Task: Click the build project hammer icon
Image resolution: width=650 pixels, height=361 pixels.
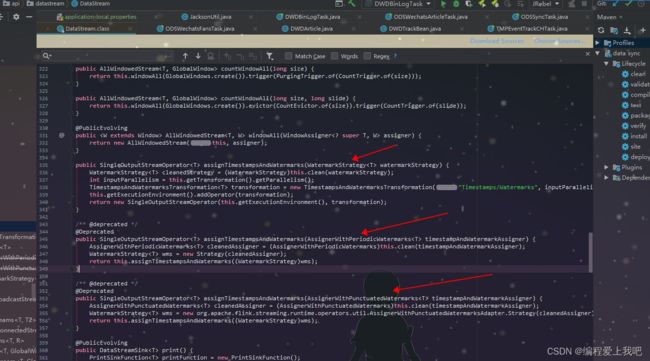Action: (352, 4)
